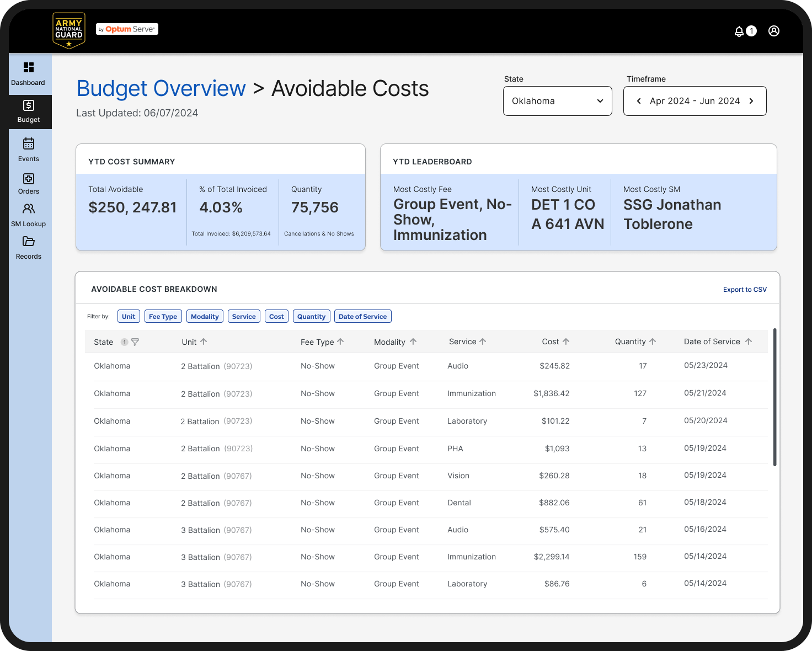This screenshot has height=651, width=812.
Task: Click the SM Lookup menu label
Action: [29, 224]
